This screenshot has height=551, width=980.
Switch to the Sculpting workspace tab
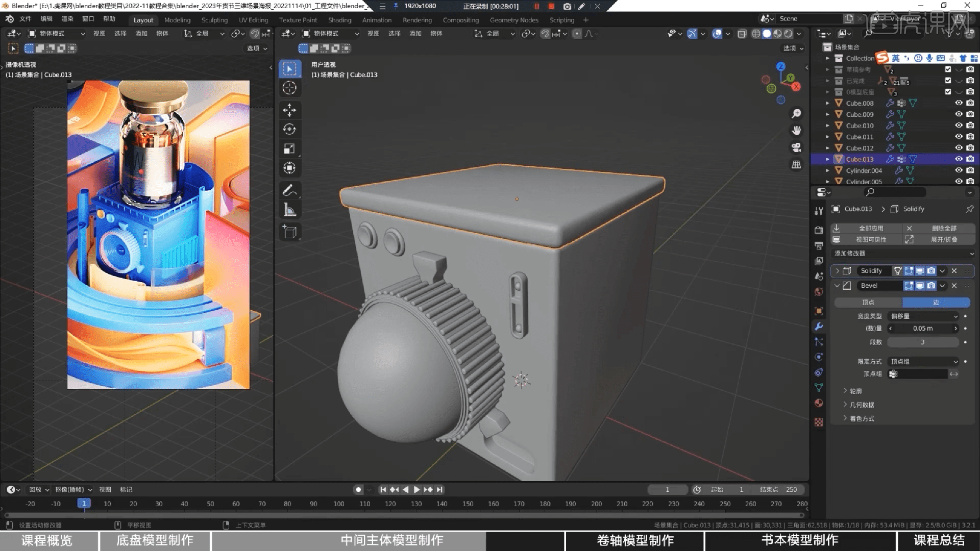click(214, 20)
